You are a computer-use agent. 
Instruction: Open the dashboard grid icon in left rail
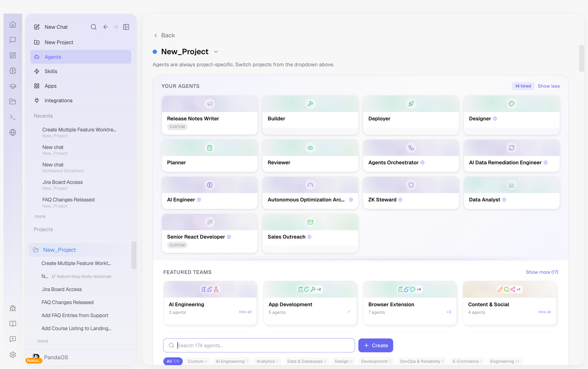(13, 55)
